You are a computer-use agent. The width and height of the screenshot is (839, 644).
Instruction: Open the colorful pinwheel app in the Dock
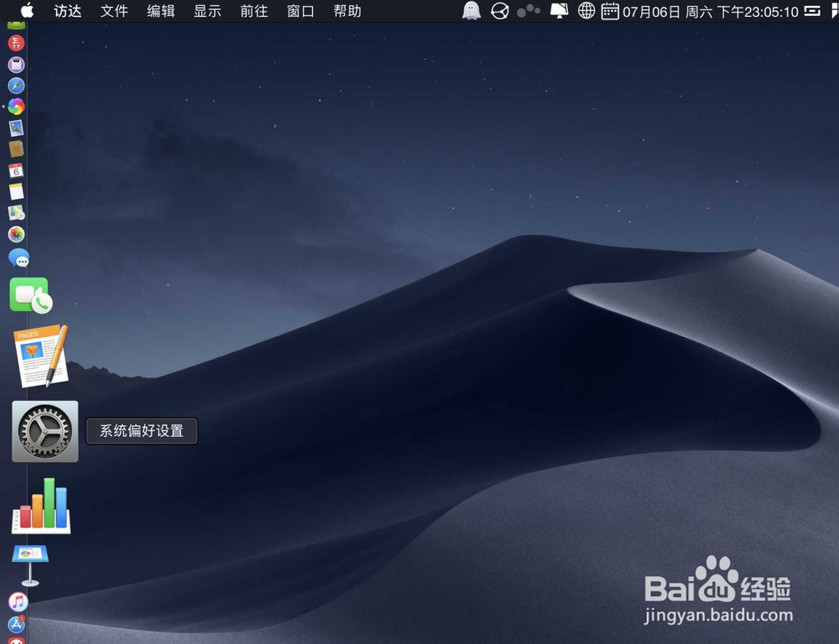click(16, 107)
